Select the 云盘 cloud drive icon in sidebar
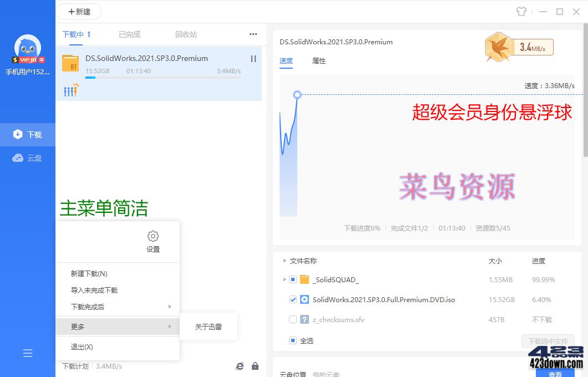 [20, 158]
